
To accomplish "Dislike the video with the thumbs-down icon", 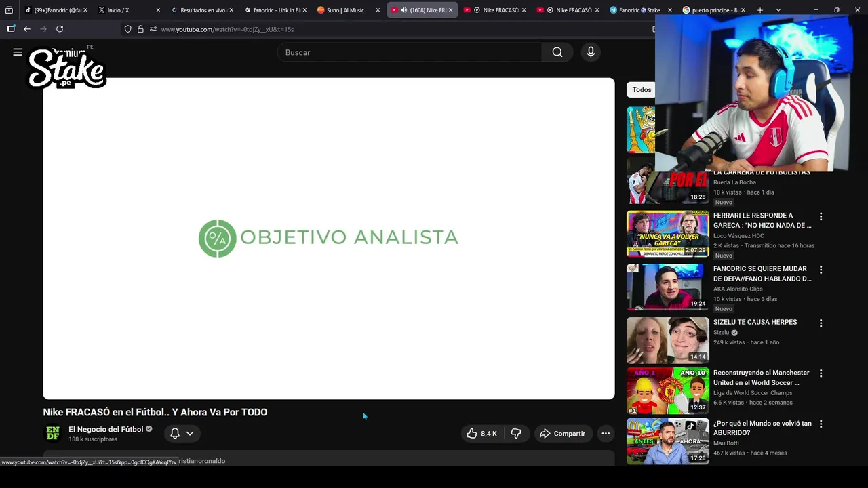I will point(516,434).
